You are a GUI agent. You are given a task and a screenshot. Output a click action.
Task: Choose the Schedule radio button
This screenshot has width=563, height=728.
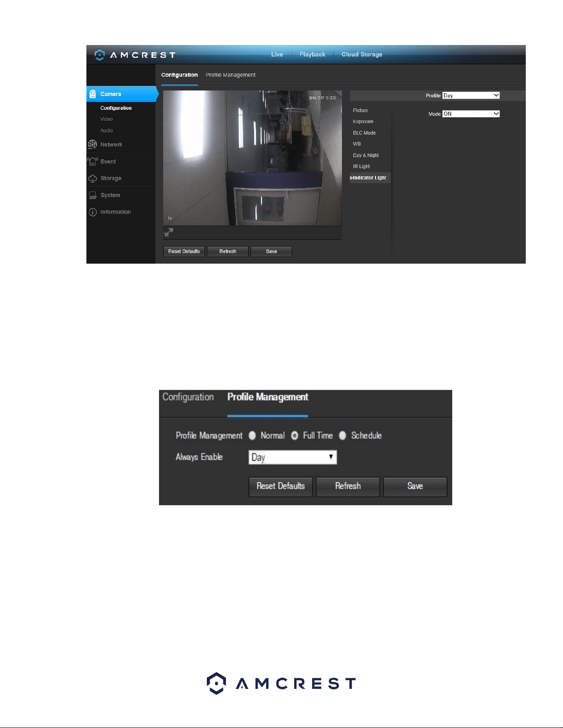[342, 435]
